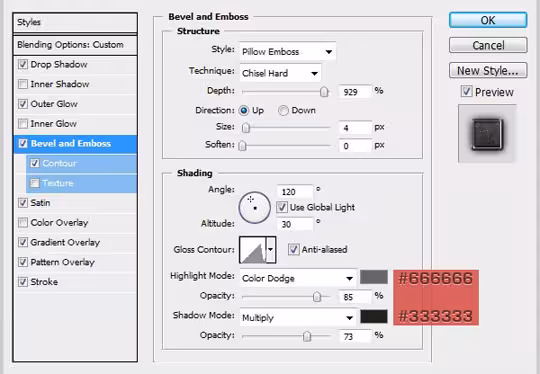The width and height of the screenshot is (540, 374).
Task: Select the Texture sub-item label
Action: click(x=58, y=183)
